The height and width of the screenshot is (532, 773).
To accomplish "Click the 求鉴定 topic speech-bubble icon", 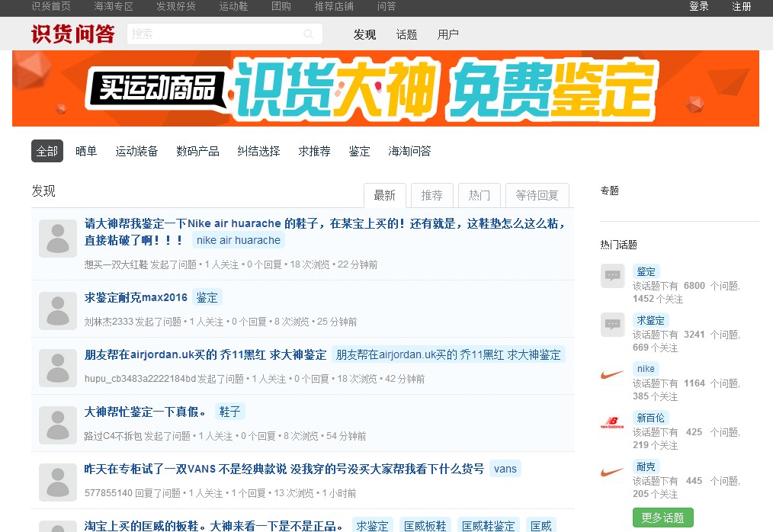I will tap(613, 325).
